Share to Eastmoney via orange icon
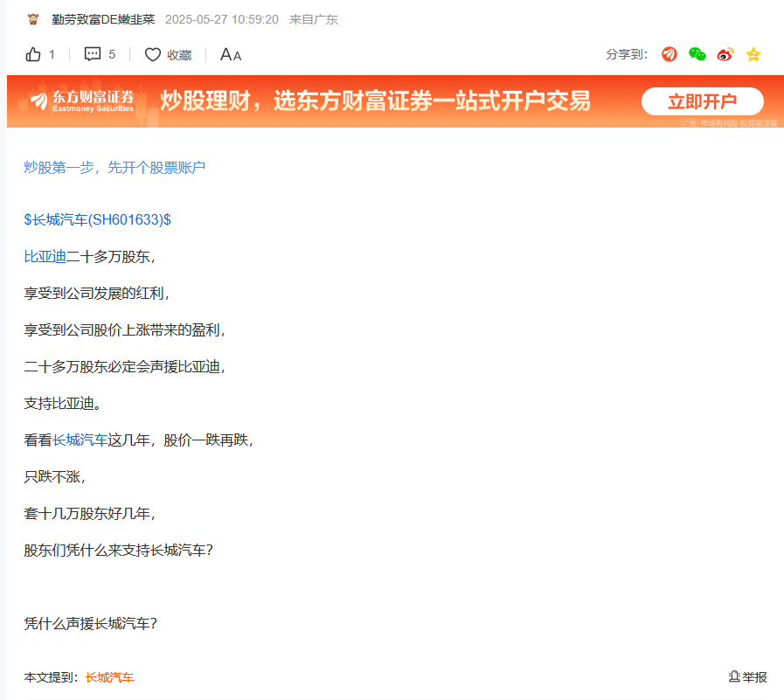This screenshot has height=700, width=784. click(x=669, y=54)
